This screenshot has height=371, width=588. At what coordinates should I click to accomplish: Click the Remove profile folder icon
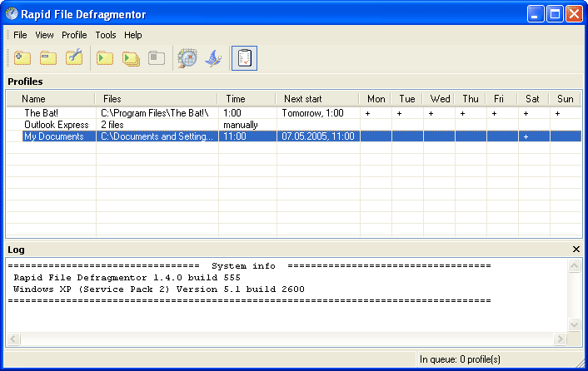point(48,58)
